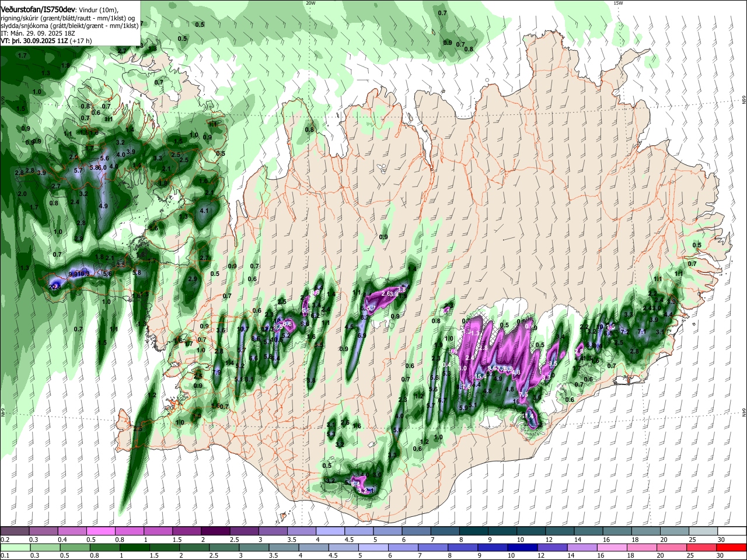Viewport: 747px width, 560px height.
Task: Pick the grey-green 3 swatch in the lower legend row
Action: [253, 548]
